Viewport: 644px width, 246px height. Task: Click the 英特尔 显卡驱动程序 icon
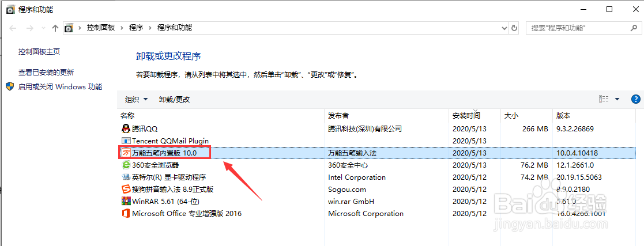point(126,177)
